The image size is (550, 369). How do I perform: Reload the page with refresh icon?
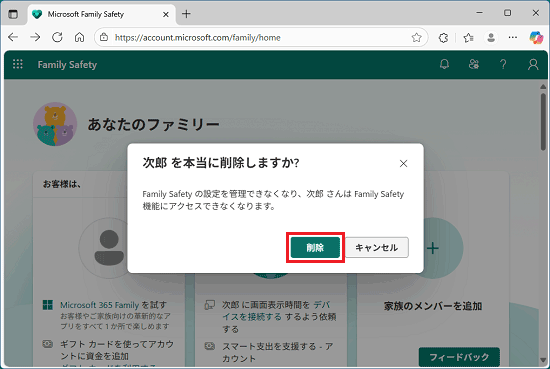(x=57, y=37)
